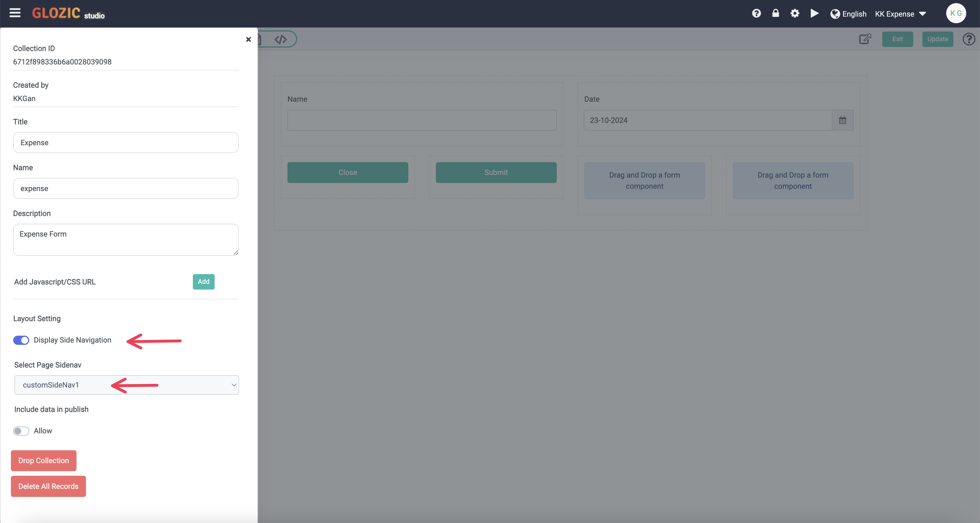Image resolution: width=980 pixels, height=523 pixels.
Task: Open help from the top bar question icon
Action: [x=756, y=13]
